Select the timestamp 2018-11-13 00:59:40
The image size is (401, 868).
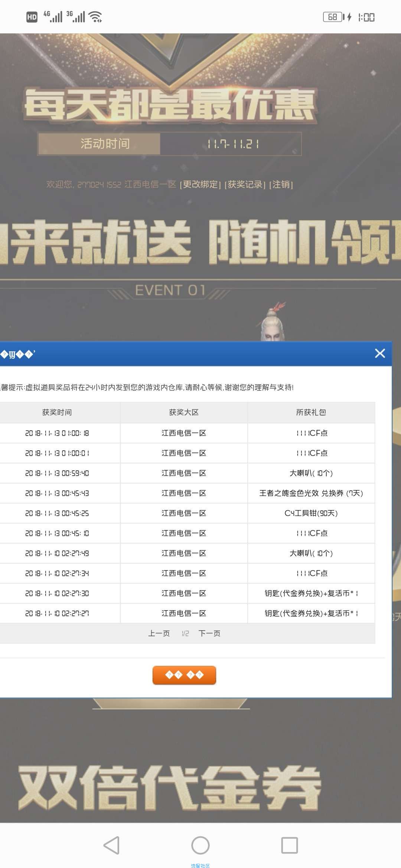tap(57, 473)
